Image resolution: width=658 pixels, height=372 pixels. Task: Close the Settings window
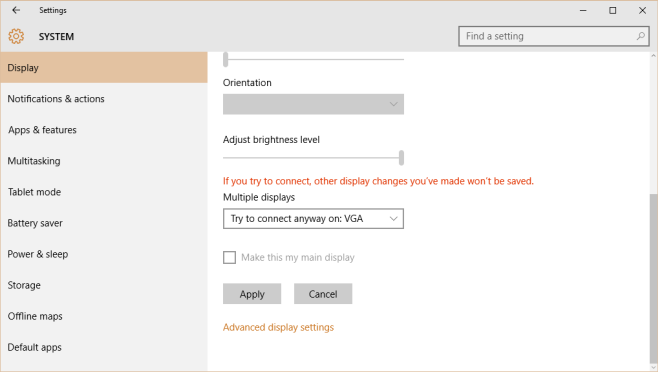(642, 10)
